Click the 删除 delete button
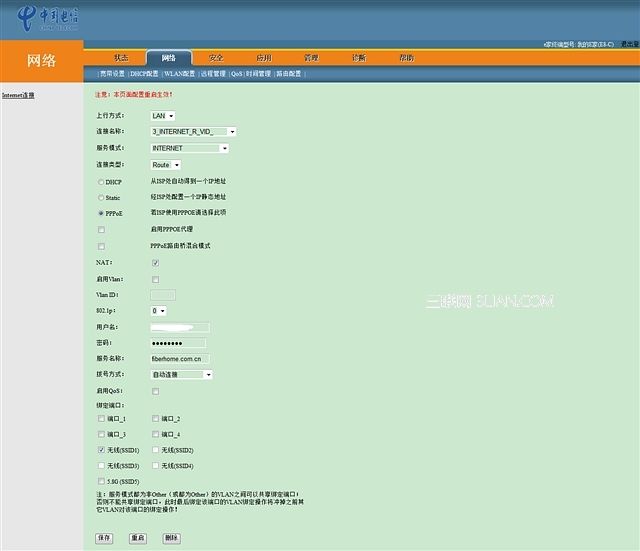 coord(171,538)
